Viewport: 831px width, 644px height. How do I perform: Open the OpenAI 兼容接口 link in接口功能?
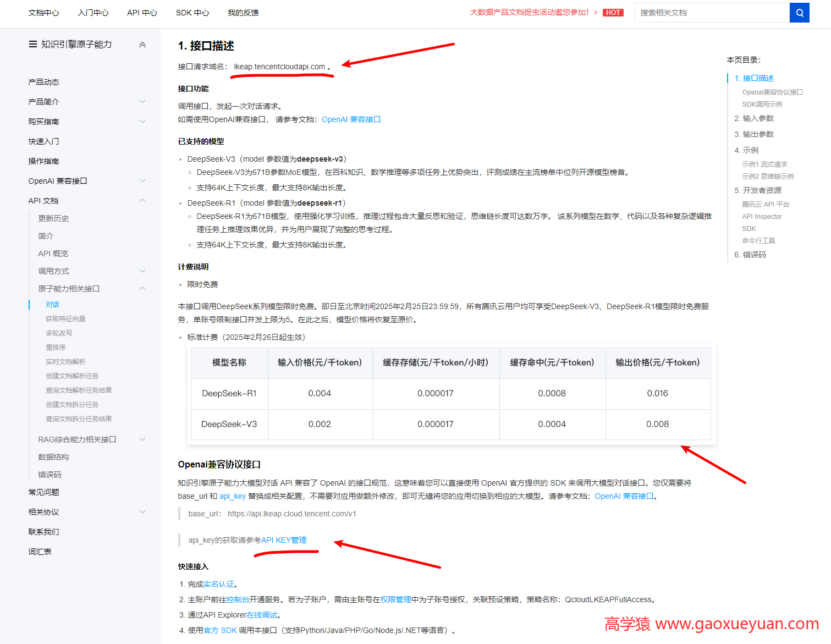(x=351, y=119)
